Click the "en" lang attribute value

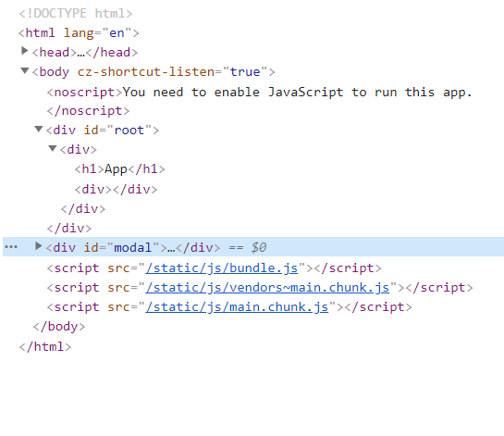(x=117, y=33)
